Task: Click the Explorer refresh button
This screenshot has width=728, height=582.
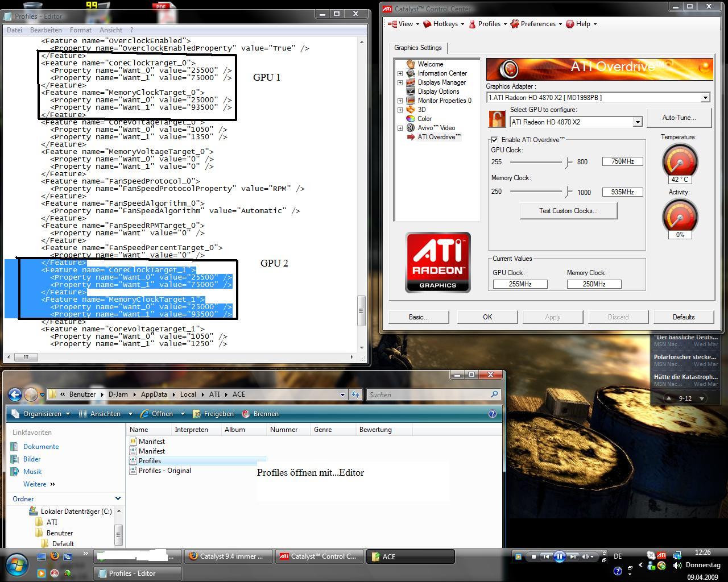Action: point(355,394)
